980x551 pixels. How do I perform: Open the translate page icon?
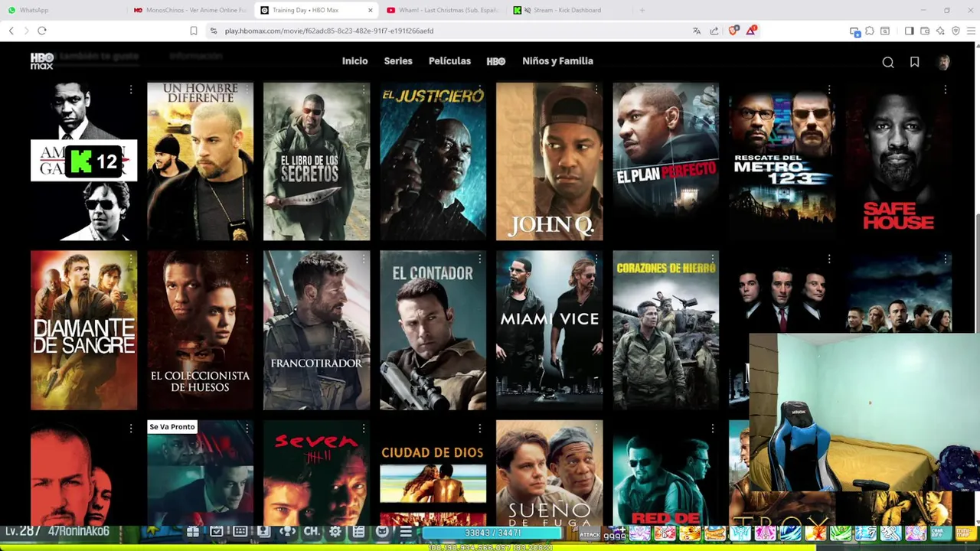697,31
